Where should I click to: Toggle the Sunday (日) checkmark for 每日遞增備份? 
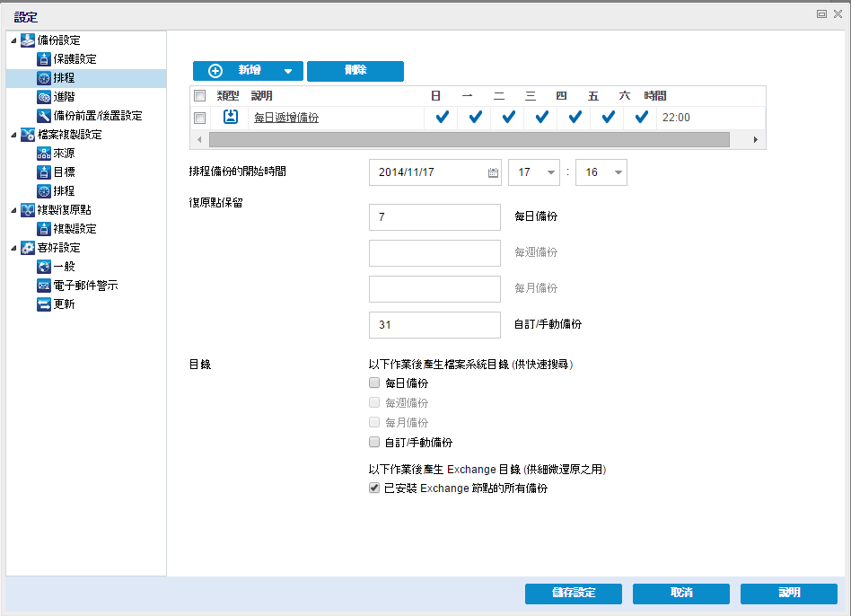pyautogui.click(x=443, y=117)
